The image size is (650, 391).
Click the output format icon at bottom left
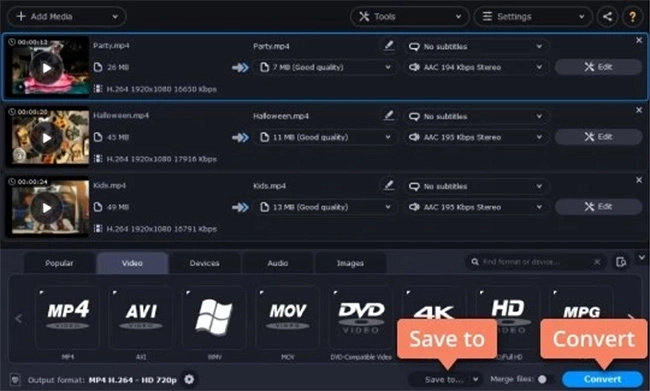15,379
